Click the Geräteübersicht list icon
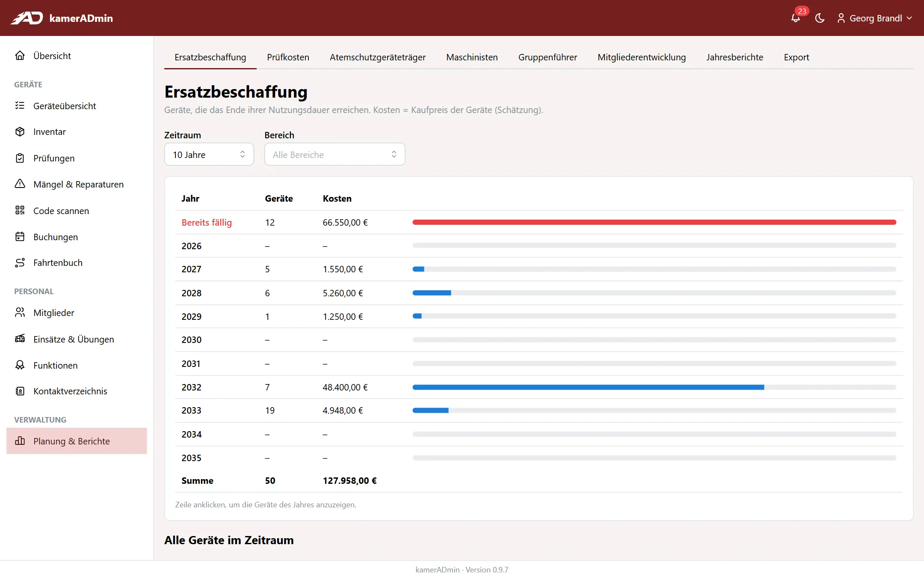This screenshot has height=578, width=924. click(20, 105)
